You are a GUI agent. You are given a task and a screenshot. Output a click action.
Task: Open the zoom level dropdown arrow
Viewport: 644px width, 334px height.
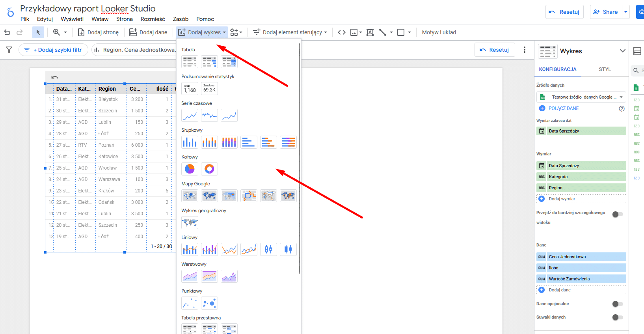click(65, 32)
